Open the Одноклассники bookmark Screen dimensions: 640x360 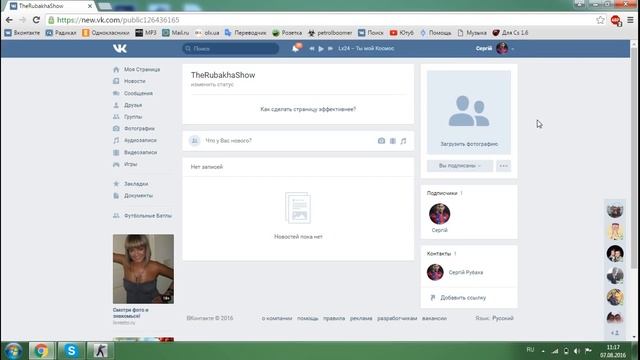(x=106, y=33)
